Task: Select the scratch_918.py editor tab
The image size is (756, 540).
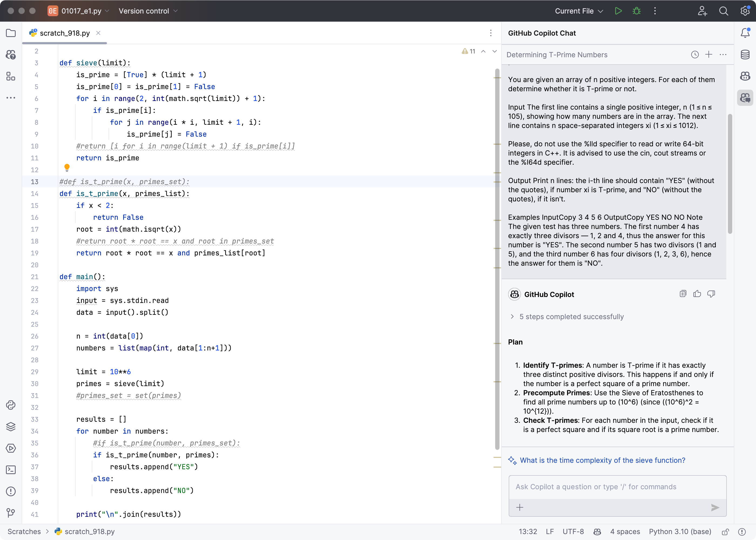Action: 65,33
